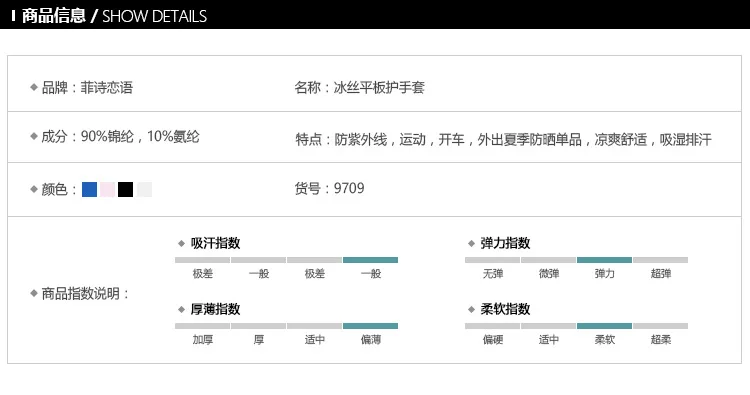Click the 弹力 scale label
The height and width of the screenshot is (395, 750).
[x=605, y=274]
